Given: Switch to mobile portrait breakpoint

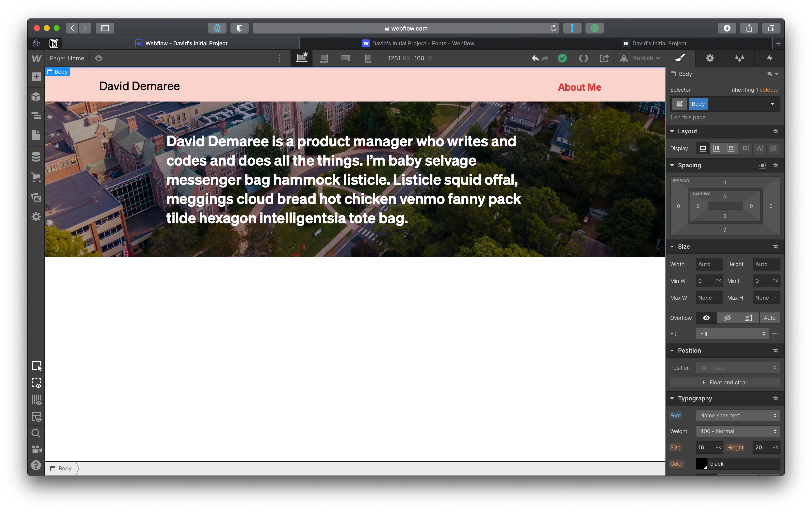Looking at the screenshot, I should click(368, 58).
